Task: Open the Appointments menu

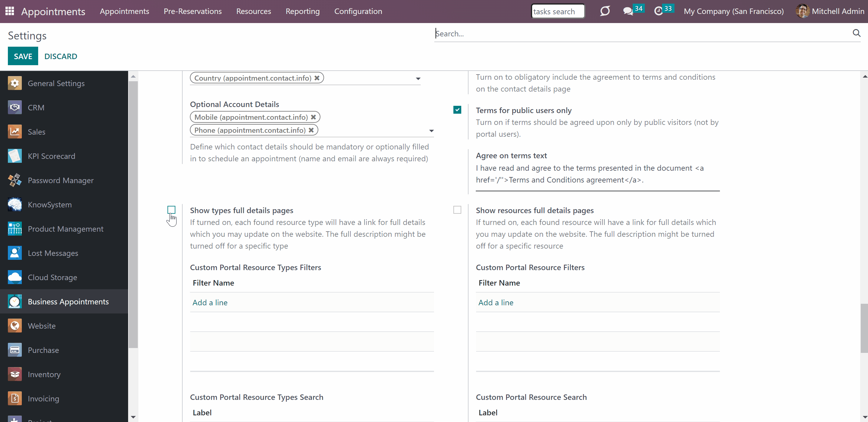Action: [124, 11]
